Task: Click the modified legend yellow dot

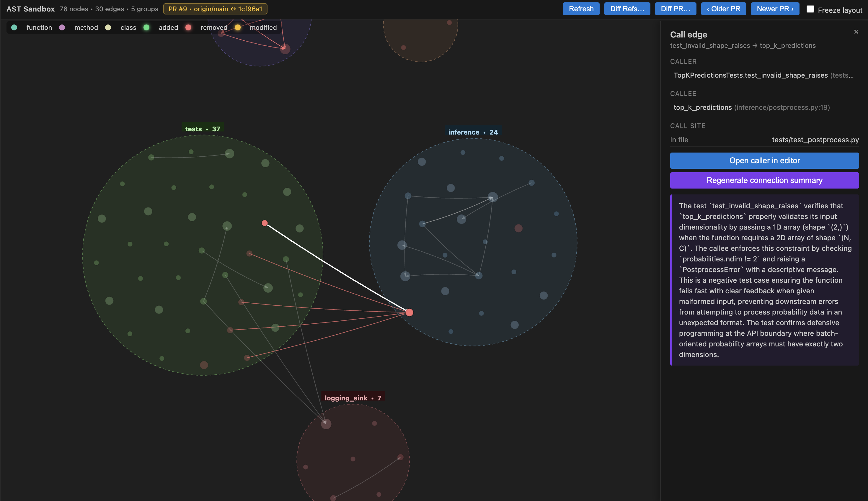Action: tap(238, 27)
